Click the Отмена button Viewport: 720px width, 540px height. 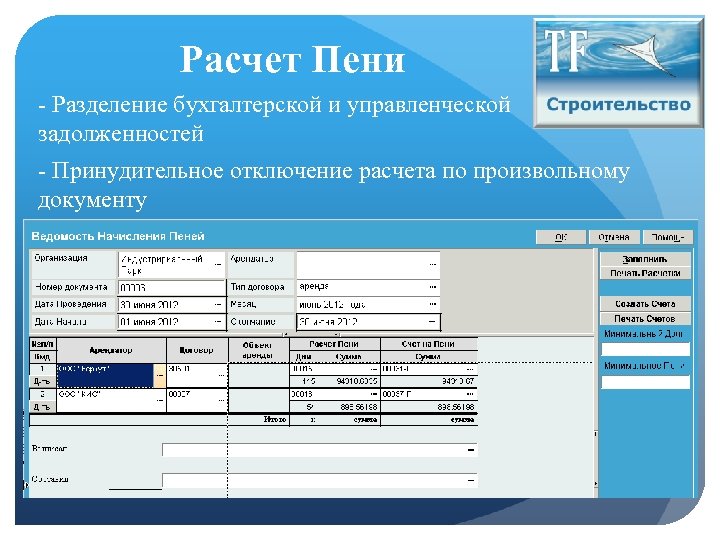pyautogui.click(x=613, y=237)
